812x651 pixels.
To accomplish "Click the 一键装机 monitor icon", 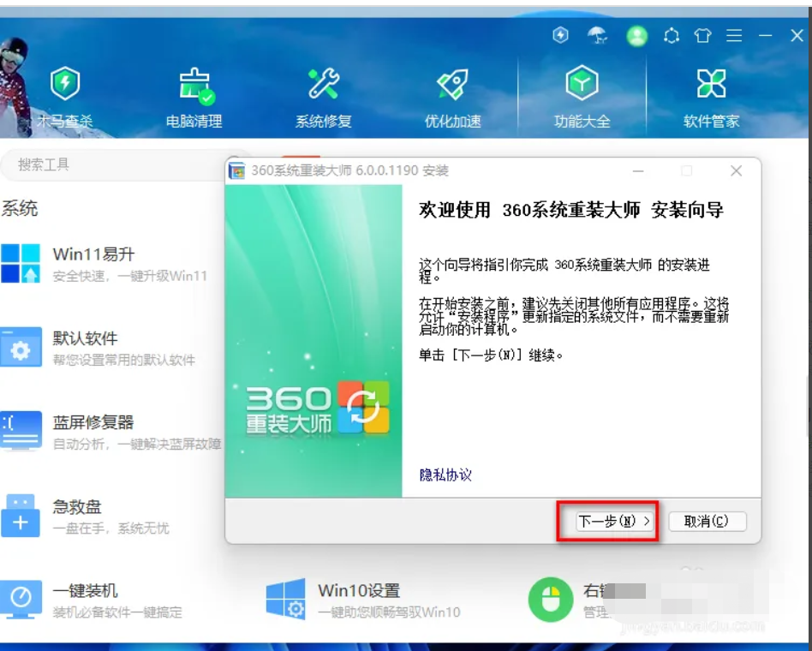I will 21,600.
